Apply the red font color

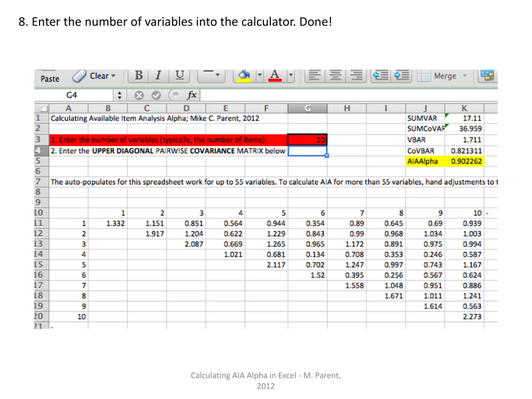[275, 76]
